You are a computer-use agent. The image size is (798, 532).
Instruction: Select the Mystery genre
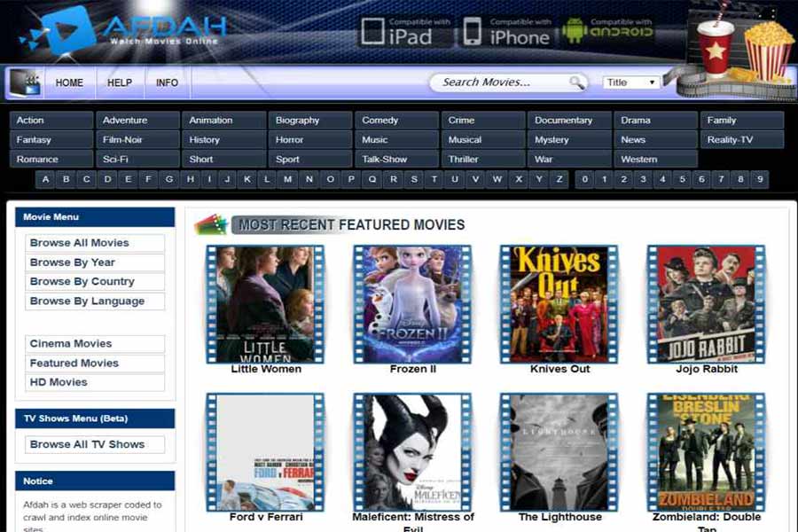(569, 140)
